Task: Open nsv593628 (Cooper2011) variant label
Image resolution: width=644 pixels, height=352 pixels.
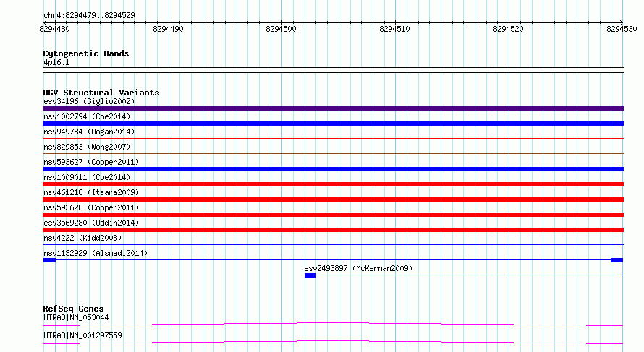Action: click(91, 207)
